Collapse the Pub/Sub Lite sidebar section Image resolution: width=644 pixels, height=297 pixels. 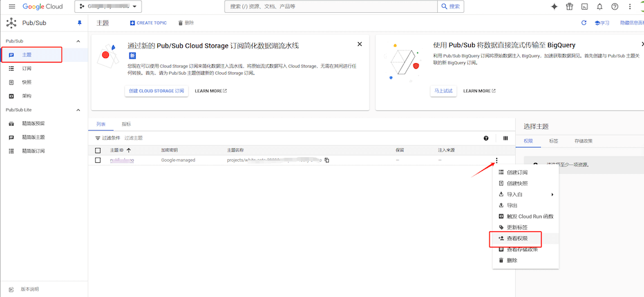[x=79, y=110]
